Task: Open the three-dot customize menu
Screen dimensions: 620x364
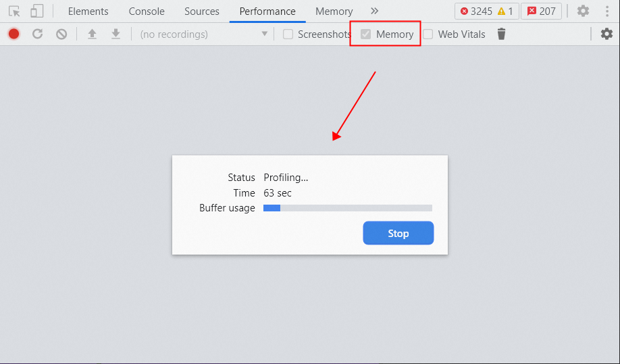Action: click(607, 11)
